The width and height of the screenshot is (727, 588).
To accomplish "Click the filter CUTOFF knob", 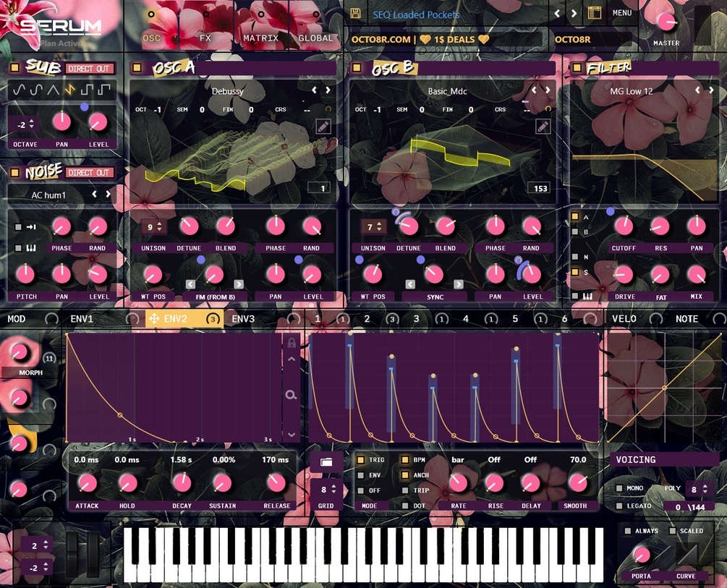I will click(624, 226).
